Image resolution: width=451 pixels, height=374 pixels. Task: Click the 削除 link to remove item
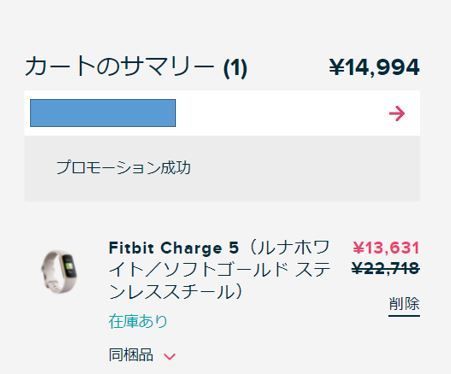[x=404, y=304]
